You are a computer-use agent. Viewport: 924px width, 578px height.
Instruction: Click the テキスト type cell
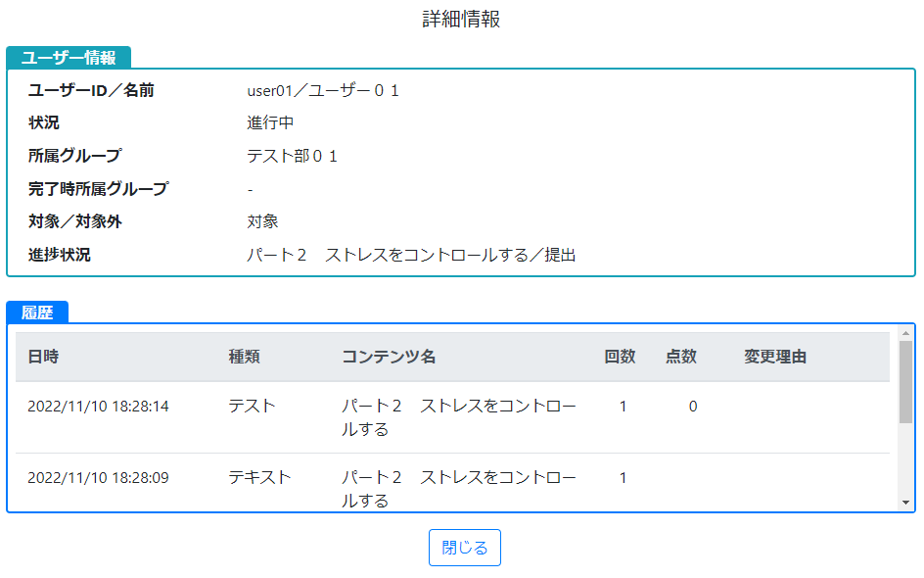tap(260, 477)
